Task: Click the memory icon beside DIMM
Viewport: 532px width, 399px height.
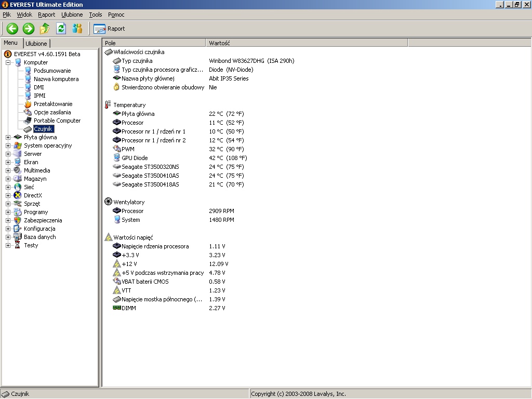Action: coord(117,308)
